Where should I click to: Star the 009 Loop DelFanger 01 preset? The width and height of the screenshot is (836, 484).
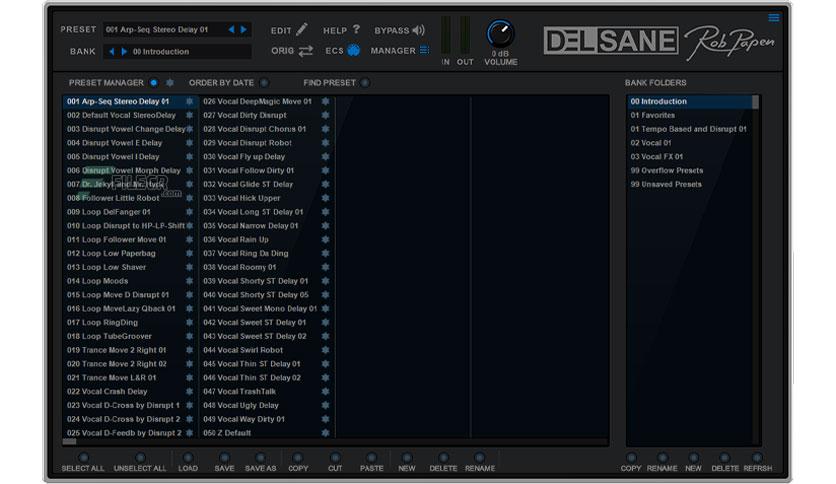coord(189,212)
